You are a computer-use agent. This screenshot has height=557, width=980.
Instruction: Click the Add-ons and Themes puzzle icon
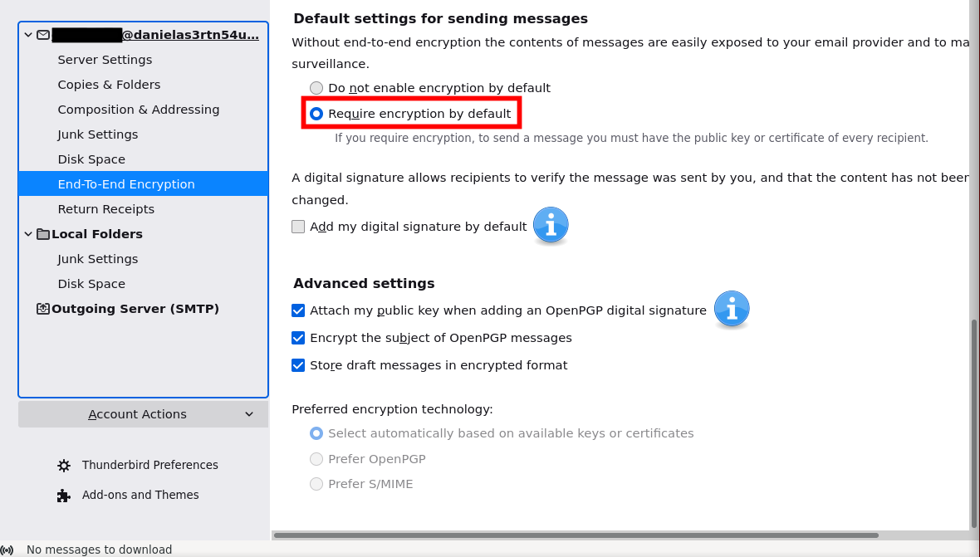pos(64,496)
